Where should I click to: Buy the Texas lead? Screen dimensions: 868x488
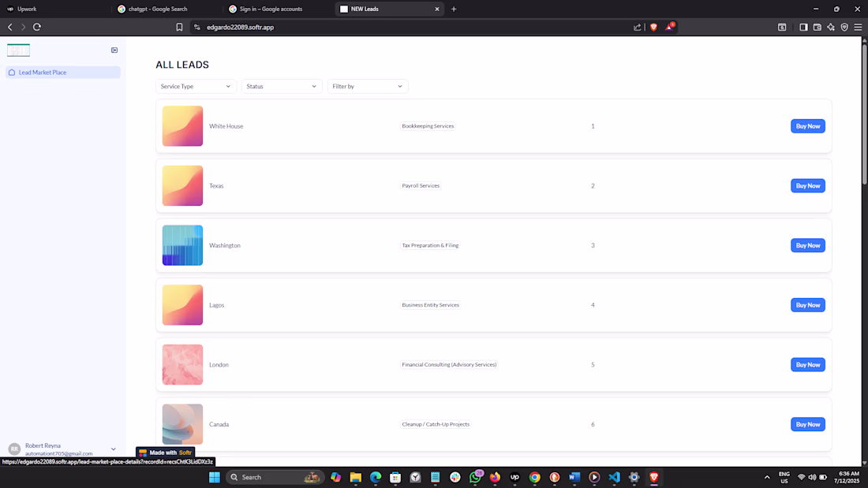coord(808,186)
